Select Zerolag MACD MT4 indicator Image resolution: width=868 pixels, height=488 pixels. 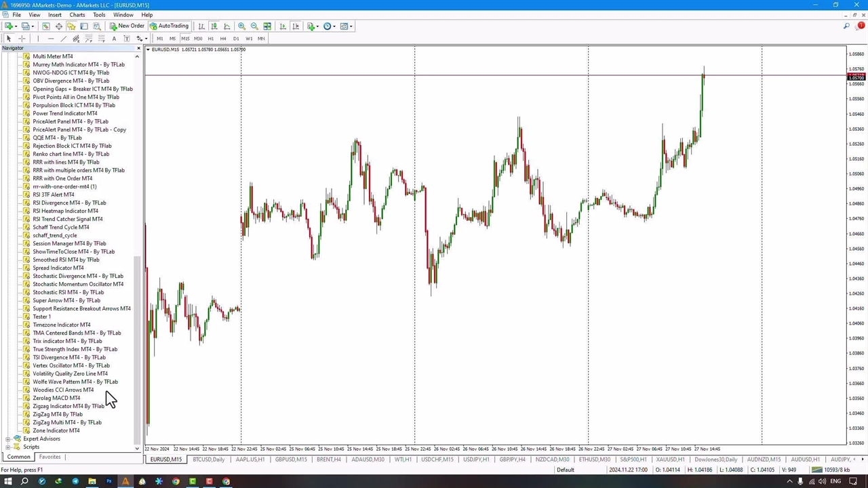(x=56, y=398)
